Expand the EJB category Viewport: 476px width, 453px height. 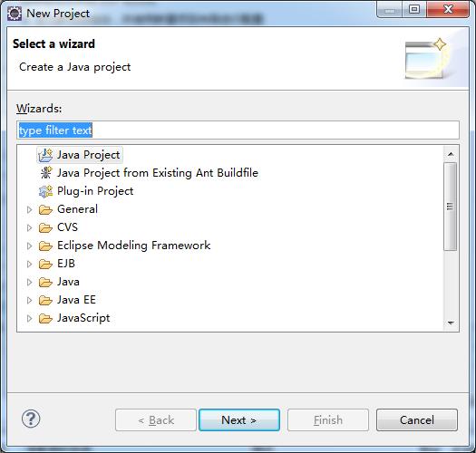(x=29, y=265)
